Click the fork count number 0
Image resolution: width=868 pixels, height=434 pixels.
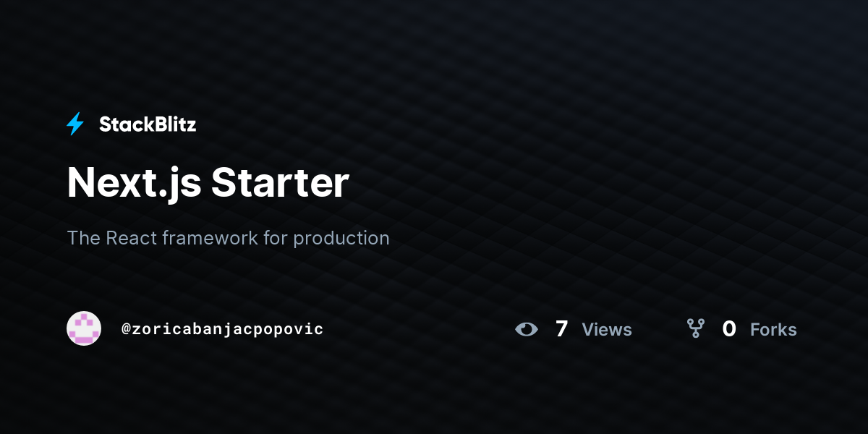(x=729, y=329)
